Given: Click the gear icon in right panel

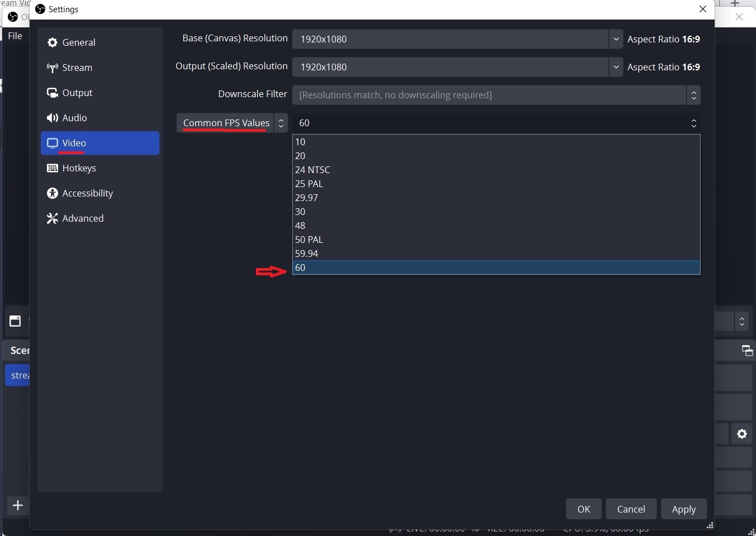Looking at the screenshot, I should (x=742, y=434).
